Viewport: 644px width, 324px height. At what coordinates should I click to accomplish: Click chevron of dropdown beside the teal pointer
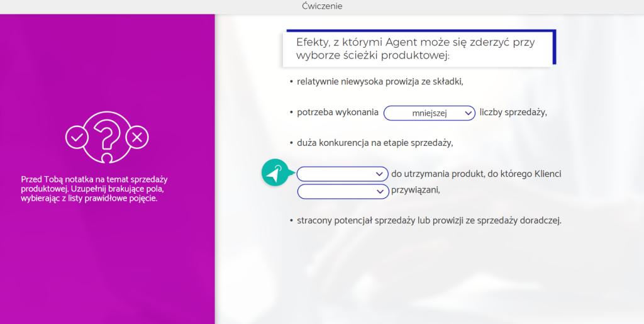click(x=379, y=174)
